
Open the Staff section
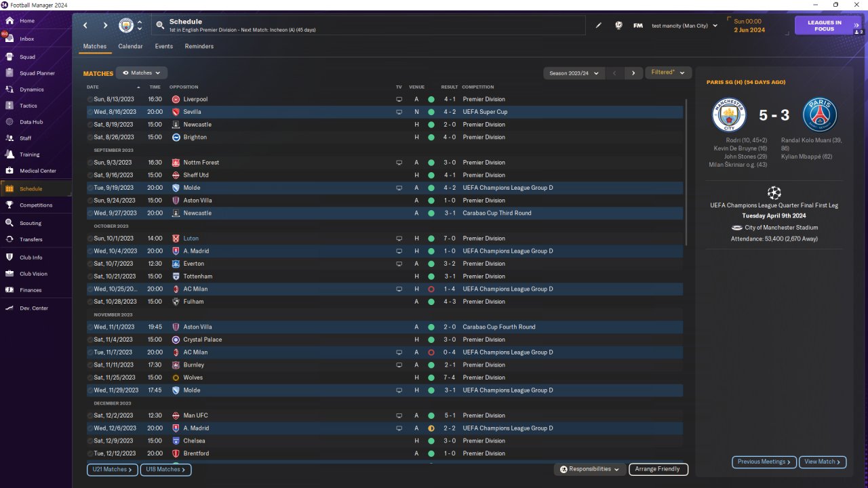[25, 138]
